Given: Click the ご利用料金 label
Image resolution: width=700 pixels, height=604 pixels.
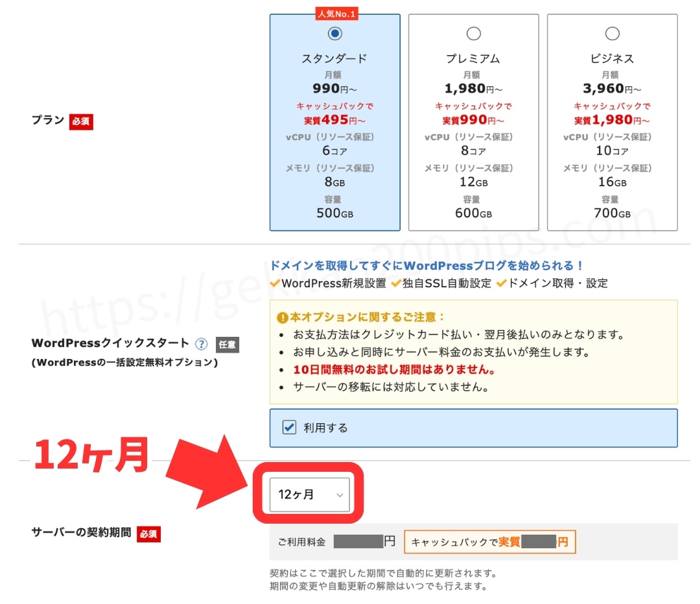Looking at the screenshot, I should 301,542.
